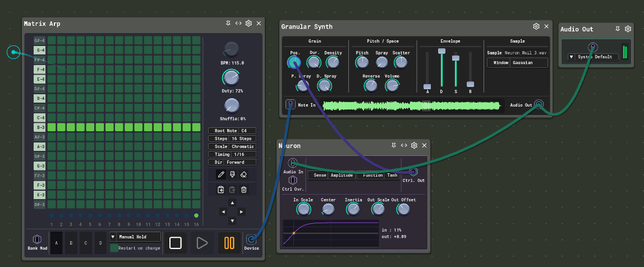The height and width of the screenshot is (267, 644).
Task: Select the pencil draw tool in Matrix Arp
Action: (x=221, y=174)
